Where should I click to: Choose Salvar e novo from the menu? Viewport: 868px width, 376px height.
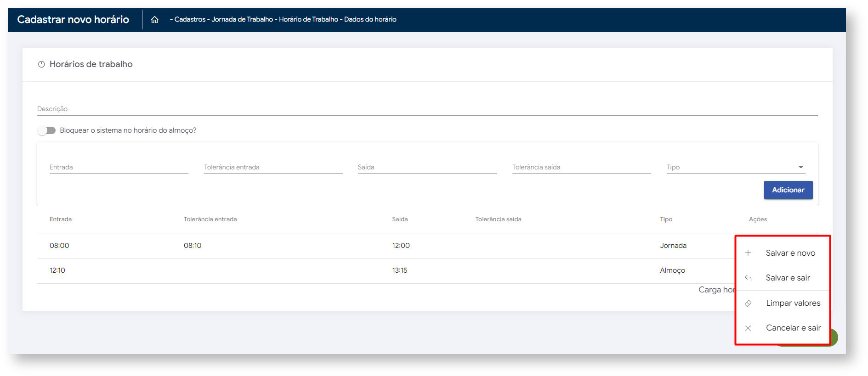[x=783, y=253]
